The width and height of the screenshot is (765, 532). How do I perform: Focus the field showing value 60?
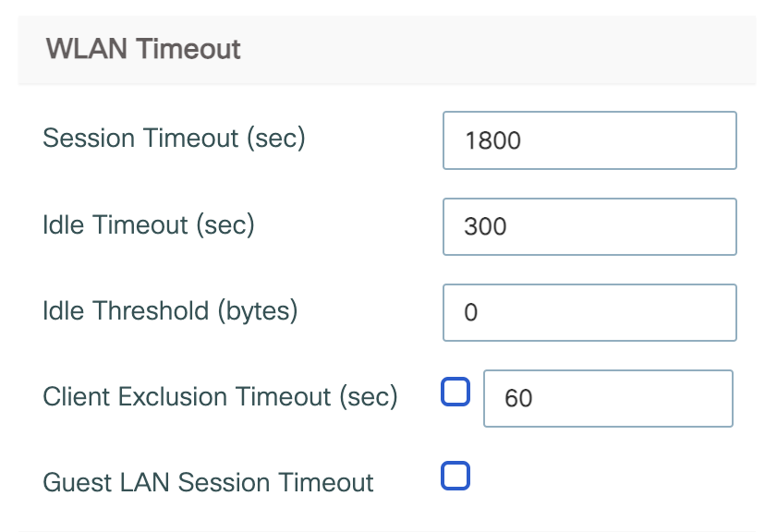(x=608, y=398)
